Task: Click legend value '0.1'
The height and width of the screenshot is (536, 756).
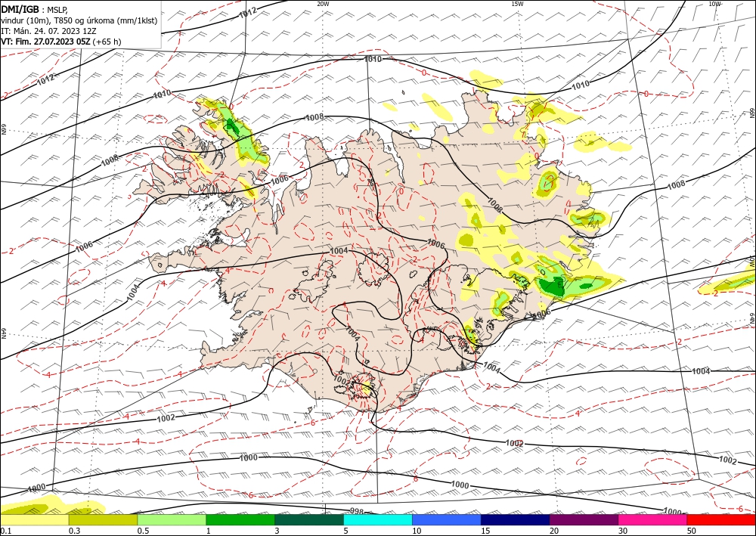Action: [5, 531]
